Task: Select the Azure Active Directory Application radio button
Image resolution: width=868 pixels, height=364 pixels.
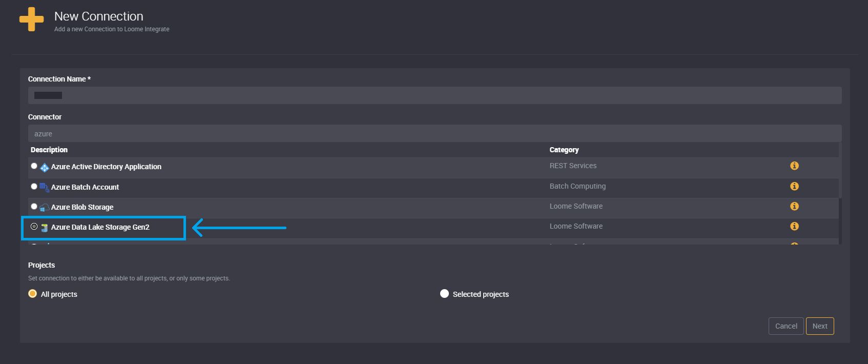Action: [34, 166]
